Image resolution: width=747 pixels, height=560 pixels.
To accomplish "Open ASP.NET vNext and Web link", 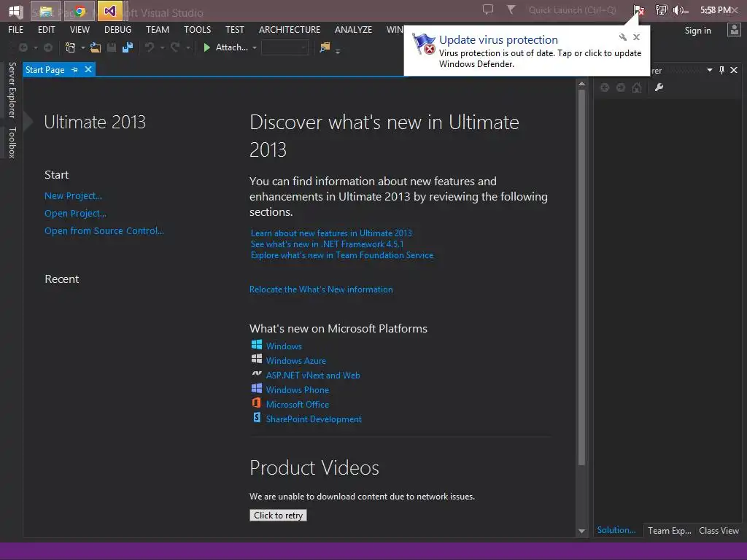I will [313, 376].
